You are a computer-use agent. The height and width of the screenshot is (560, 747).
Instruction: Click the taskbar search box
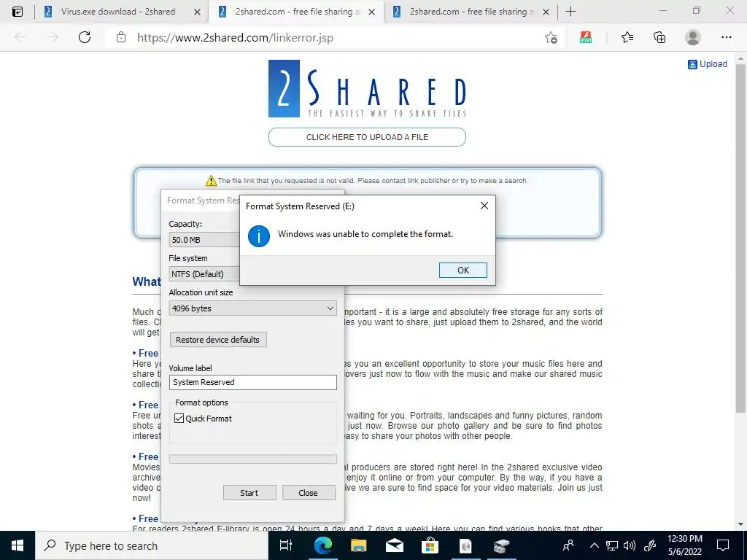coord(152,545)
